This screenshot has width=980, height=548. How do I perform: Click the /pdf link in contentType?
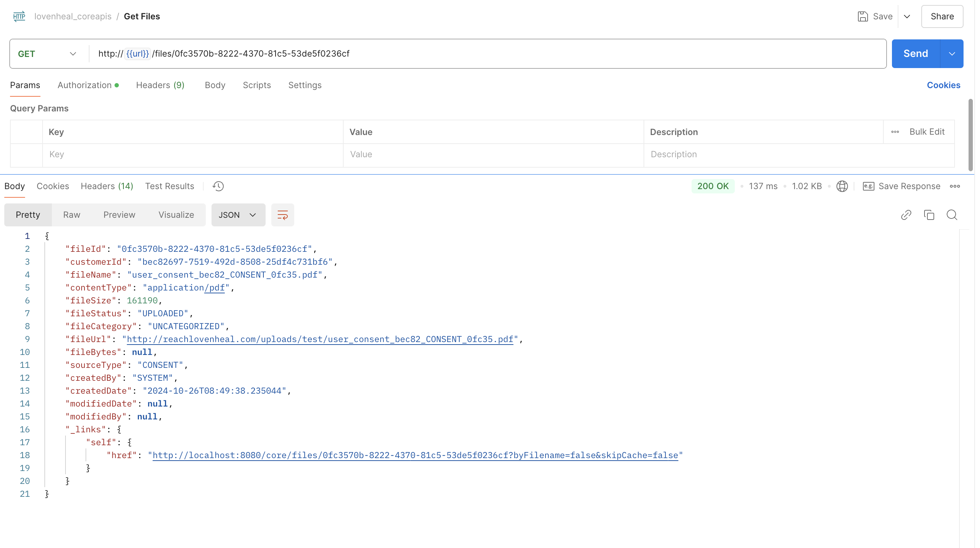pyautogui.click(x=214, y=288)
